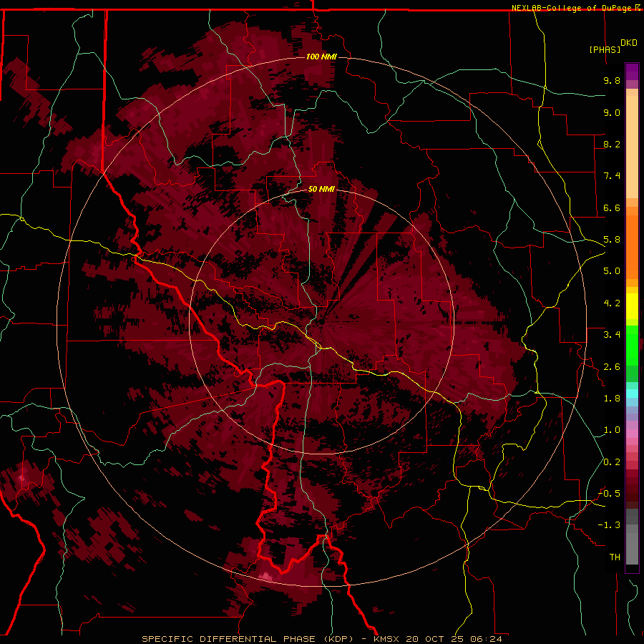
Task: Pick the pink band on the color scale
Action: click(632, 434)
